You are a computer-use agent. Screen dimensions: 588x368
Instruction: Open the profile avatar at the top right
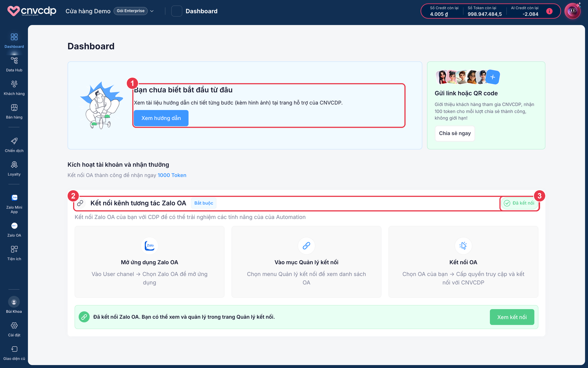pos(573,11)
